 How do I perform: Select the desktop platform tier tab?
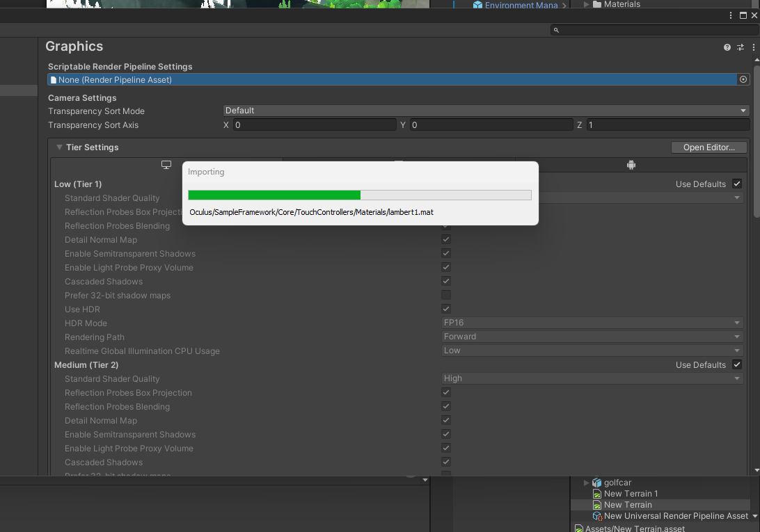click(x=166, y=165)
